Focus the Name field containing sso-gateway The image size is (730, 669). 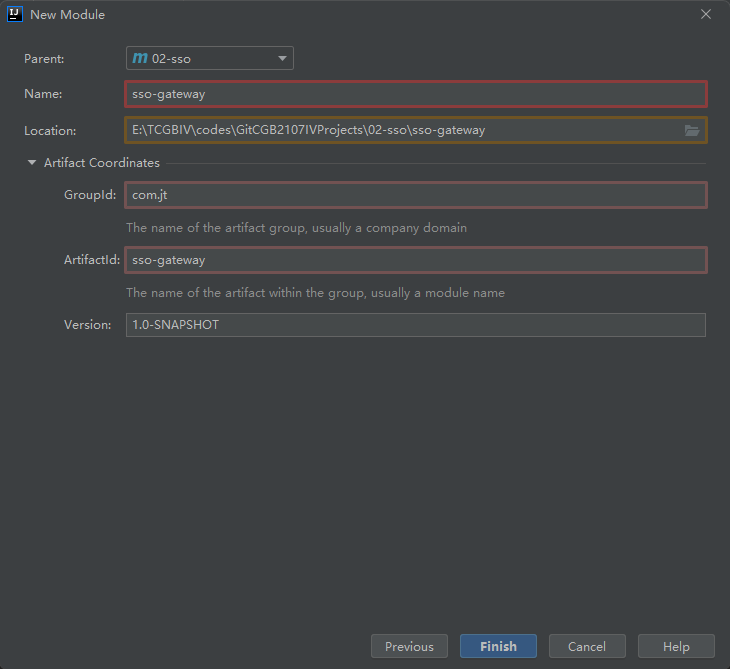416,94
